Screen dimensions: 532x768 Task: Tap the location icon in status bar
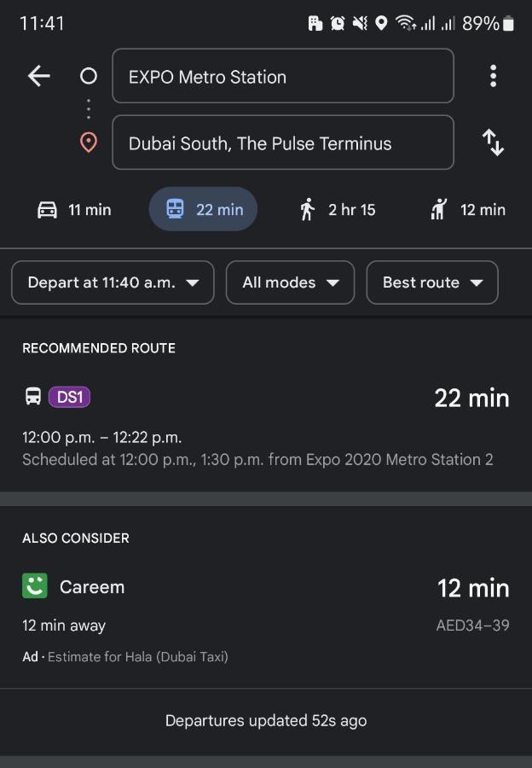pyautogui.click(x=381, y=23)
